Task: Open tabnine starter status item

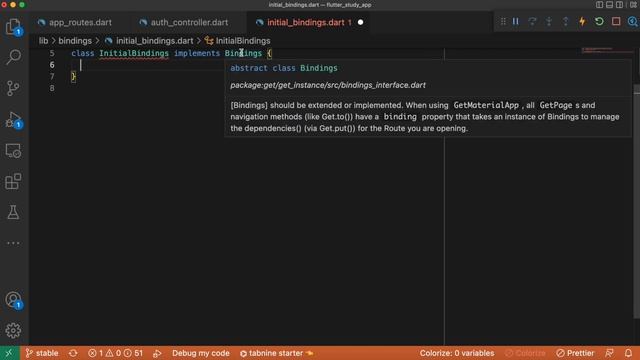Action: tap(276, 353)
